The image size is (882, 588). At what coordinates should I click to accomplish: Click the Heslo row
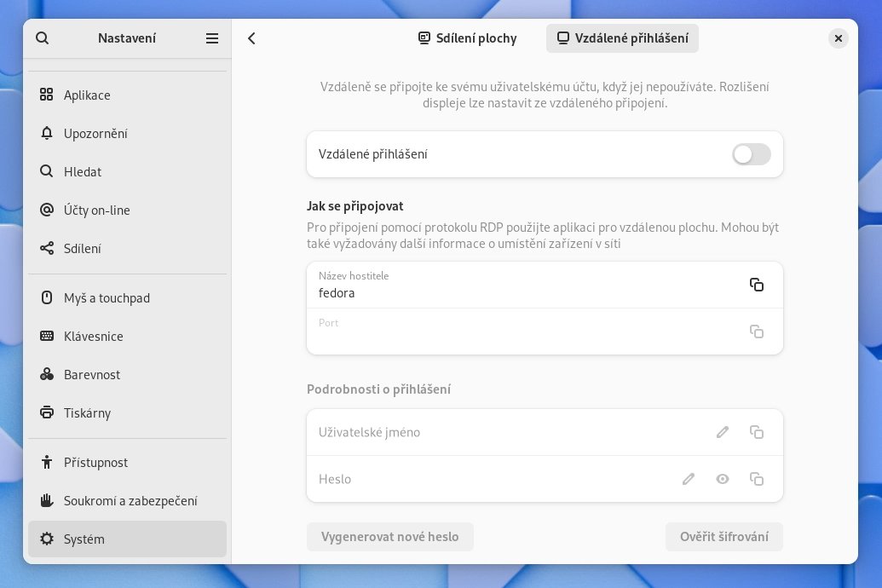(545, 479)
